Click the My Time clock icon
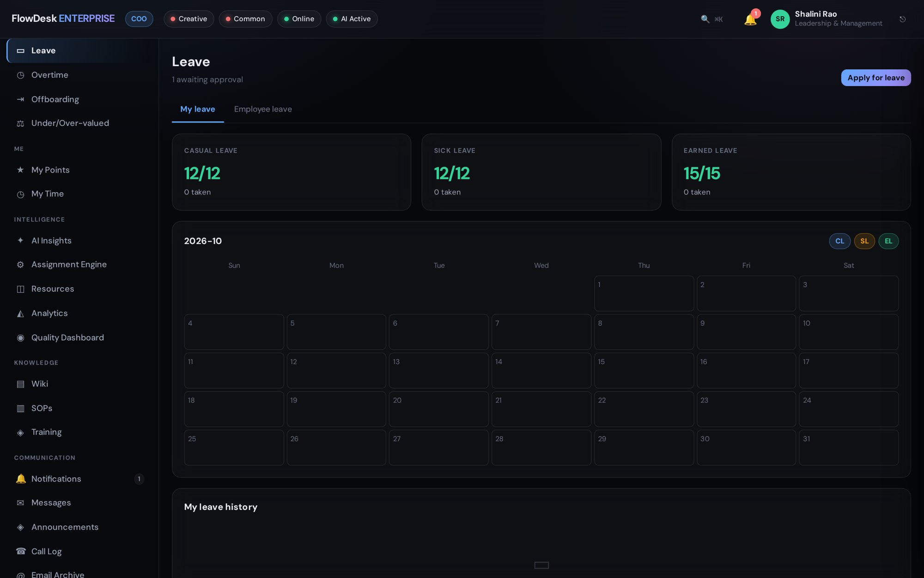 tap(20, 194)
